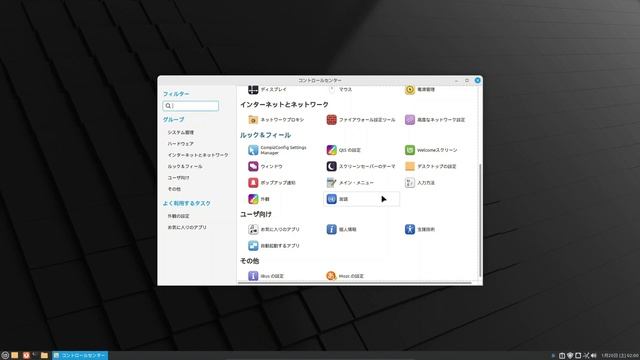Open the volume icon in system tray
The height and width of the screenshot is (360, 640).
coord(594,356)
